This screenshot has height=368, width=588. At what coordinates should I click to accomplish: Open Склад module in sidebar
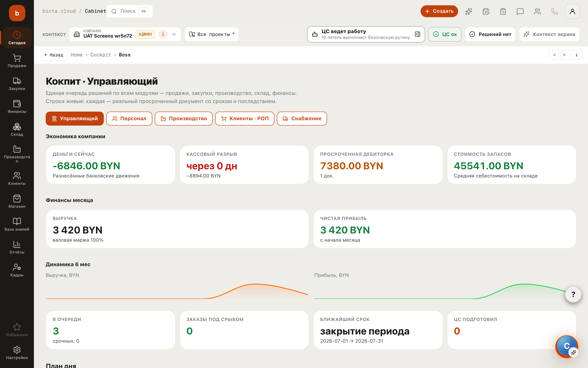coord(17,129)
